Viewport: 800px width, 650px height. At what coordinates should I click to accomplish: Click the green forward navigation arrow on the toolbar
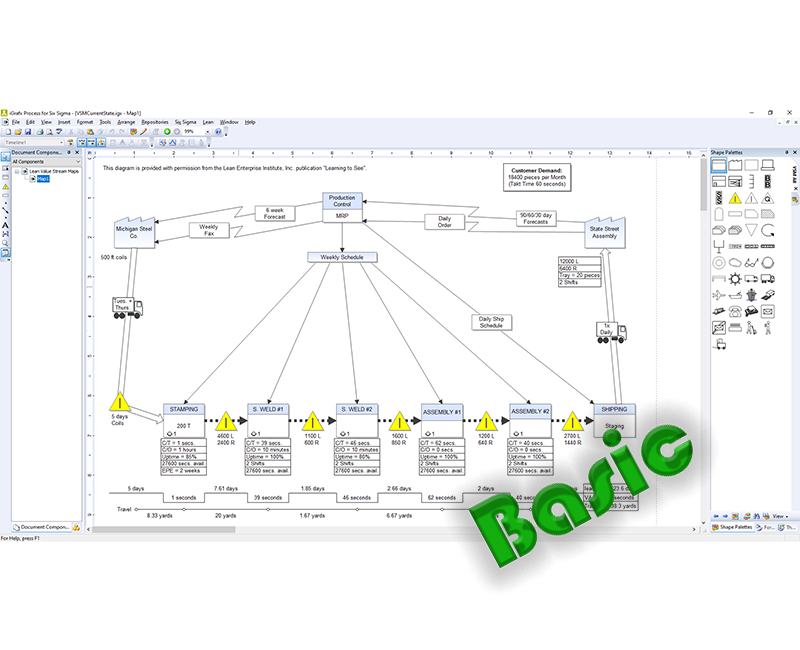pyautogui.click(x=168, y=133)
